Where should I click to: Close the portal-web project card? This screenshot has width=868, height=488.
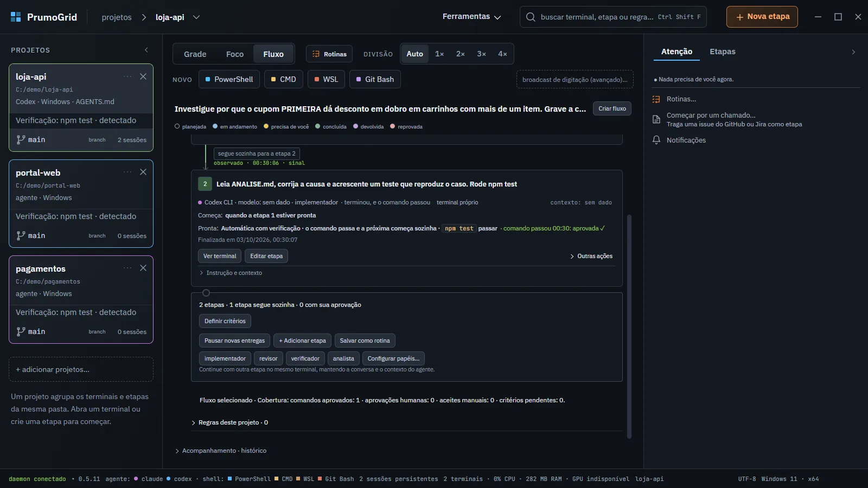tap(143, 172)
